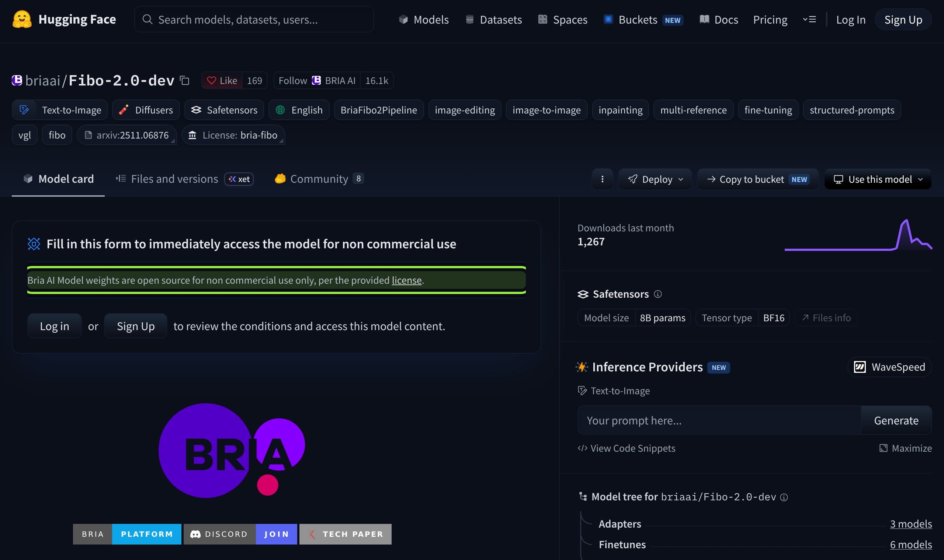The width and height of the screenshot is (944, 560).
Task: Click the Model tree info icon
Action: [x=784, y=497]
